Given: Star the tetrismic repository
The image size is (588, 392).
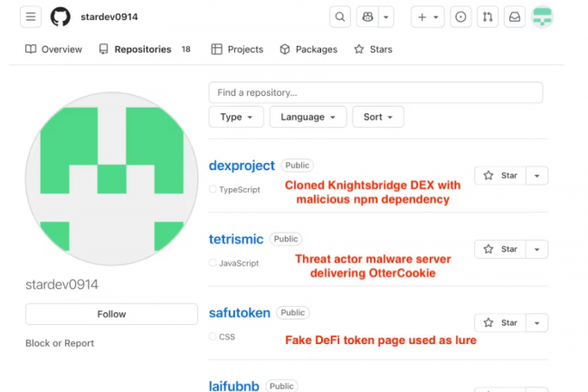Looking at the screenshot, I should pos(500,249).
